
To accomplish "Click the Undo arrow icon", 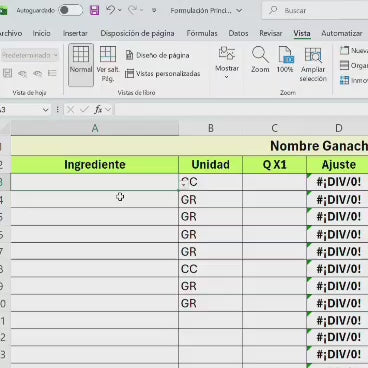I will pyautogui.click(x=110, y=10).
